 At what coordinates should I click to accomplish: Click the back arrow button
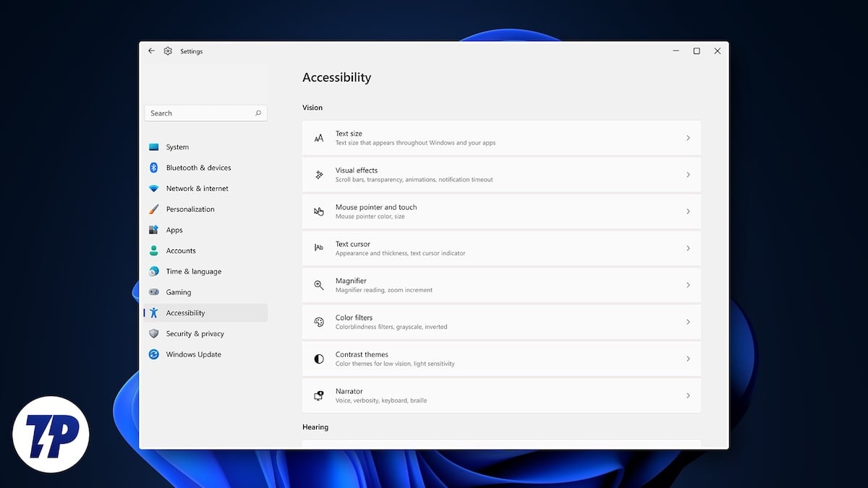(151, 51)
